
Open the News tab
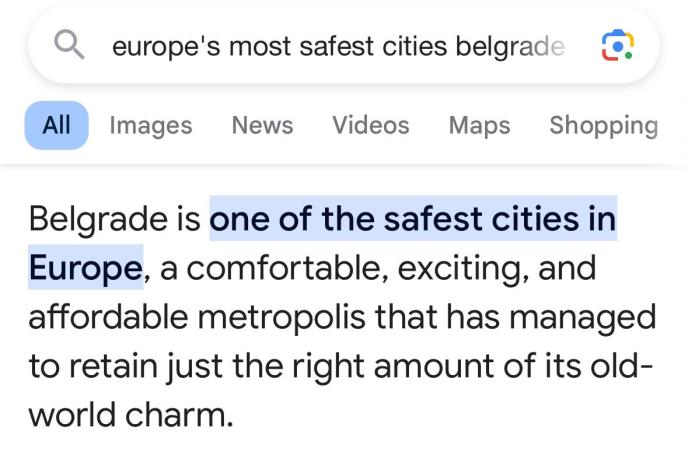tap(262, 125)
